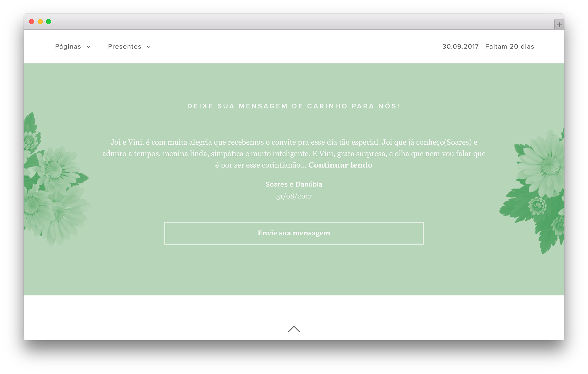The width and height of the screenshot is (588, 374).
Task: Click the Soares e Danúbia author name
Action: [x=294, y=184]
